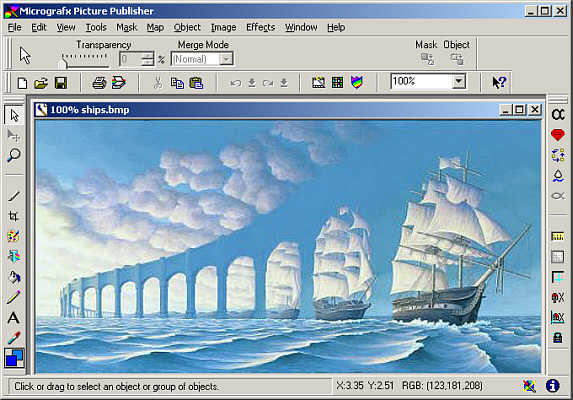The height and width of the screenshot is (400, 573).
Task: Select the Color Probe eyedropper tool
Action: 14,338
